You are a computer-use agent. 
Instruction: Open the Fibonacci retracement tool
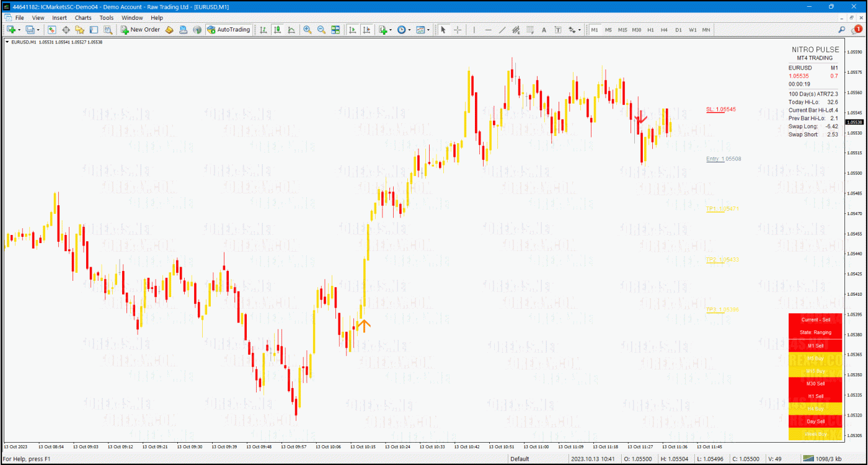pos(530,30)
